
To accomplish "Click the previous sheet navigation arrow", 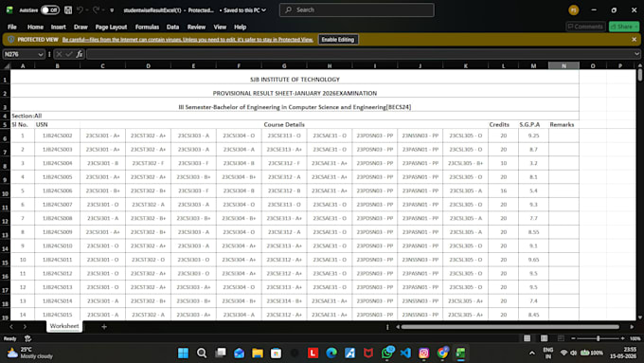I will pos(11,326).
